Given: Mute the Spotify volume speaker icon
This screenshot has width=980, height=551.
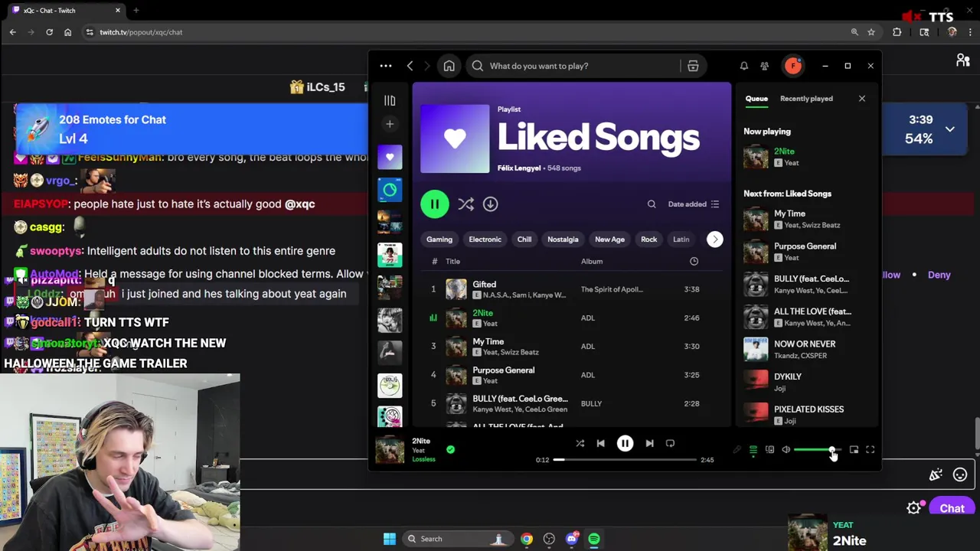Looking at the screenshot, I should [x=786, y=451].
